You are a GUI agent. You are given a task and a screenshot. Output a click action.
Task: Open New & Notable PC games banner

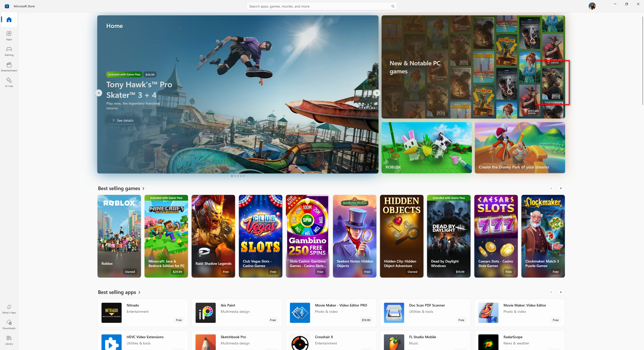[x=473, y=67]
